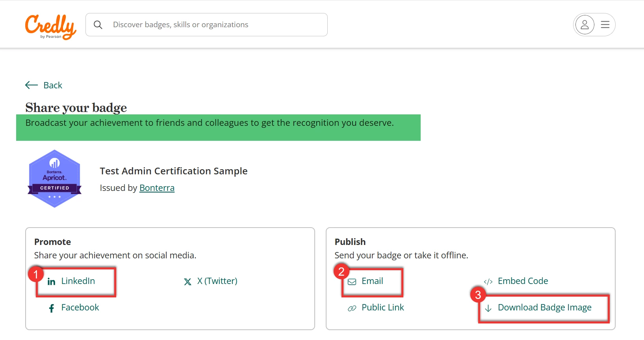The image size is (644, 340).
Task: Share badge via LinkedIn link
Action: [x=78, y=281]
